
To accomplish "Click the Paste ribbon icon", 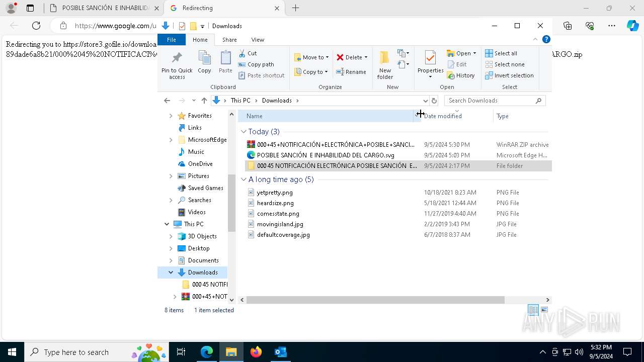I will [225, 62].
